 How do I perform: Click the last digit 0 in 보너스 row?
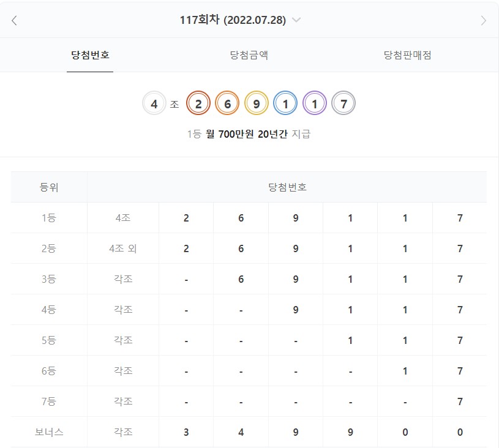(460, 432)
